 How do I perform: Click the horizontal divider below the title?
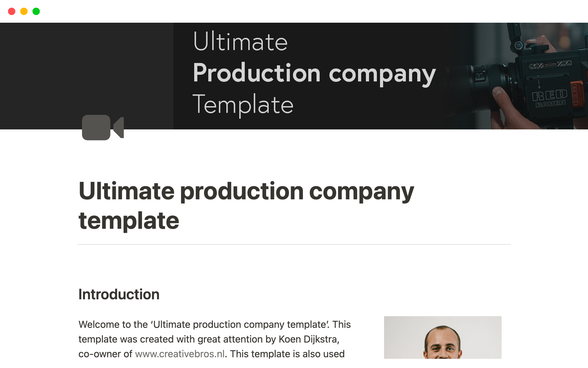[x=294, y=244]
